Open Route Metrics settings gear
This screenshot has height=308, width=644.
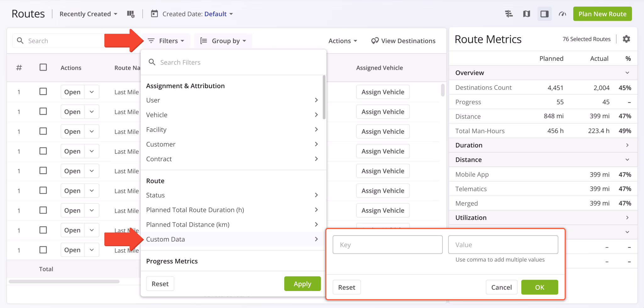(627, 39)
